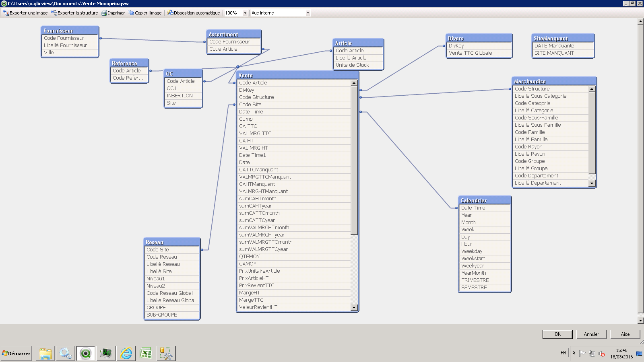
Task: Click the Imprimer printer icon
Action: click(x=104, y=13)
